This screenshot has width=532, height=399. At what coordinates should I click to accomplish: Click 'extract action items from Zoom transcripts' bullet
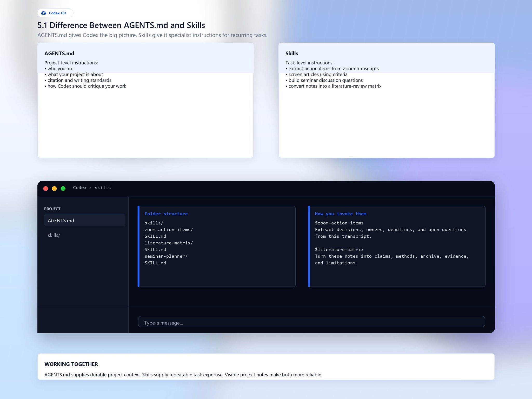pos(332,69)
